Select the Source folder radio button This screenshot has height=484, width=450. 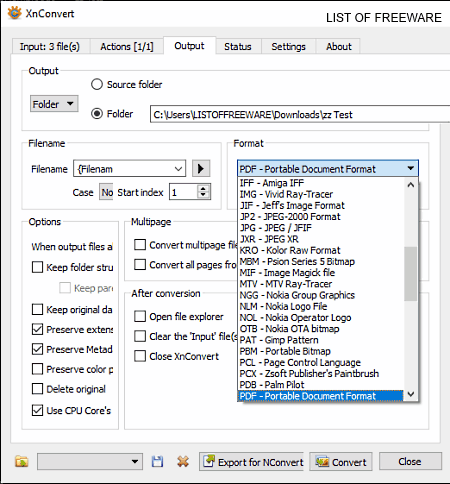click(x=97, y=84)
